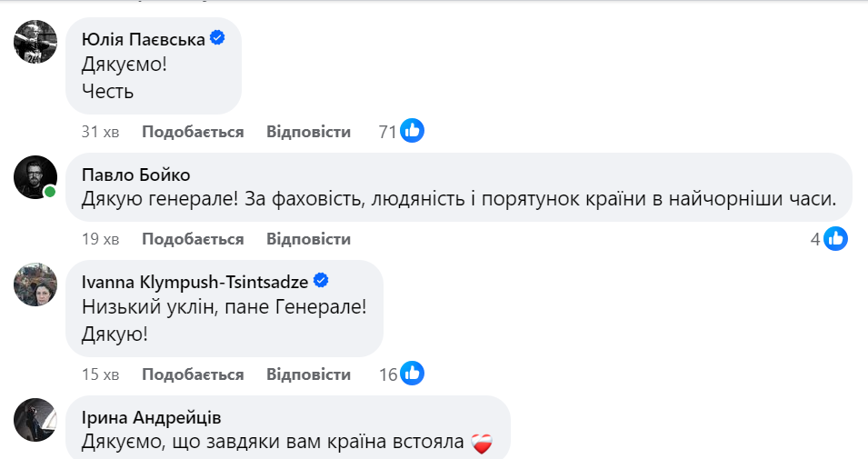The image size is (868, 459).
Task: Reply to Павло Бойко's comment via Відповісти
Action: point(308,239)
